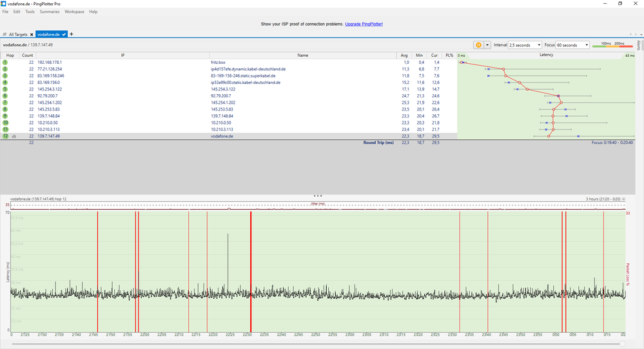The width and height of the screenshot is (644, 349).
Task: Select the fritz.box hop row
Action: pos(219,63)
